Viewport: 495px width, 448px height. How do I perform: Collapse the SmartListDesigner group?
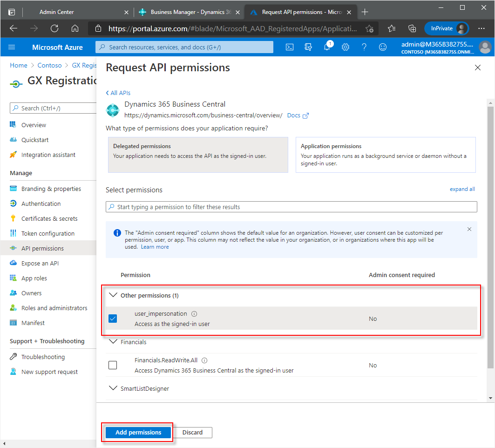[x=113, y=388]
